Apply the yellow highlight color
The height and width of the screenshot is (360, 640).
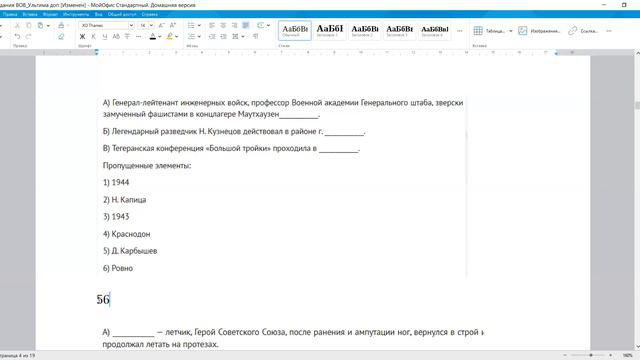[169, 36]
